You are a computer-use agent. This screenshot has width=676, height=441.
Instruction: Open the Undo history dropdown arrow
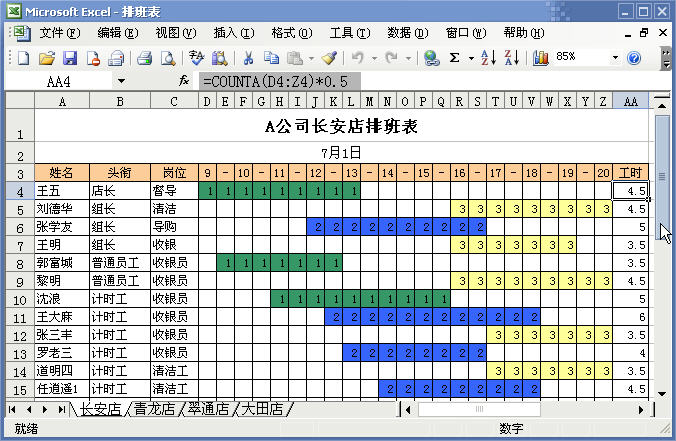click(374, 58)
